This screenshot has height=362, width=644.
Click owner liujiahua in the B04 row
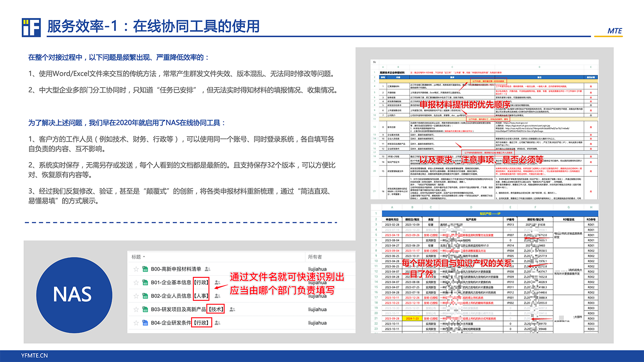point(317,323)
